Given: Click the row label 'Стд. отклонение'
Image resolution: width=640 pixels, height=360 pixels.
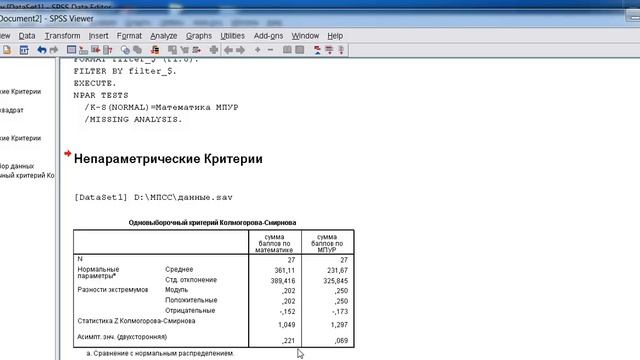Looking at the screenshot, I should (x=191, y=280).
